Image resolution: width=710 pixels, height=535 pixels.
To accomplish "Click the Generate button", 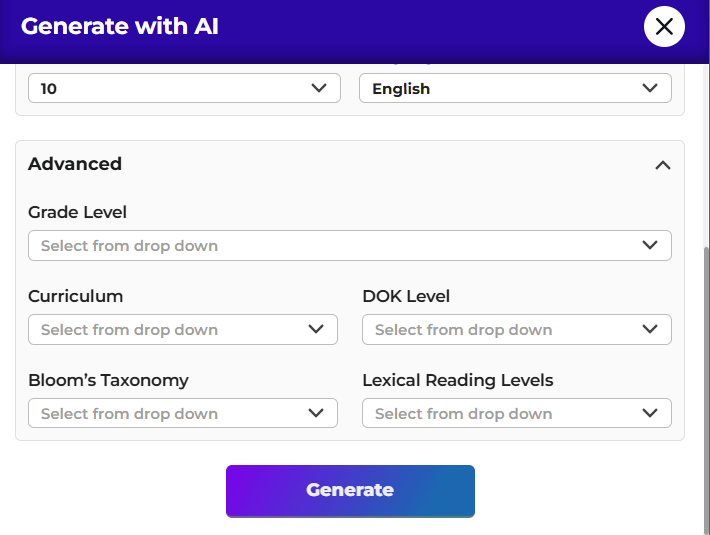I will (x=350, y=491).
